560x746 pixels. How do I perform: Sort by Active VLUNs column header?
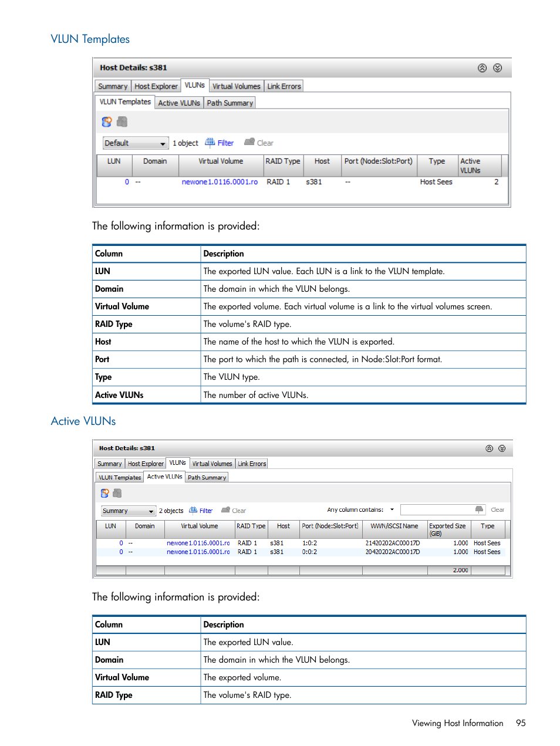point(480,166)
